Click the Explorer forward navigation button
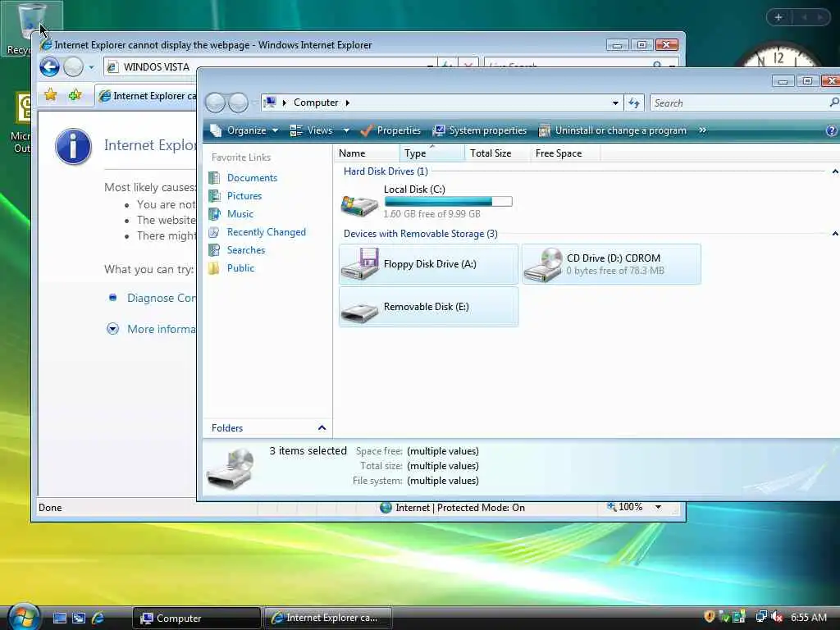This screenshot has width=840, height=630. tap(238, 103)
